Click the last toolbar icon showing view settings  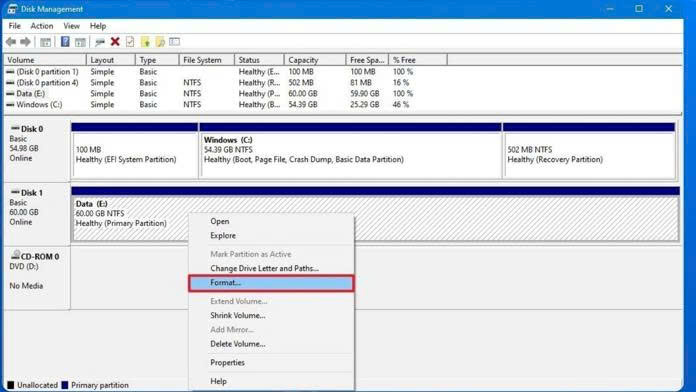pyautogui.click(x=175, y=42)
